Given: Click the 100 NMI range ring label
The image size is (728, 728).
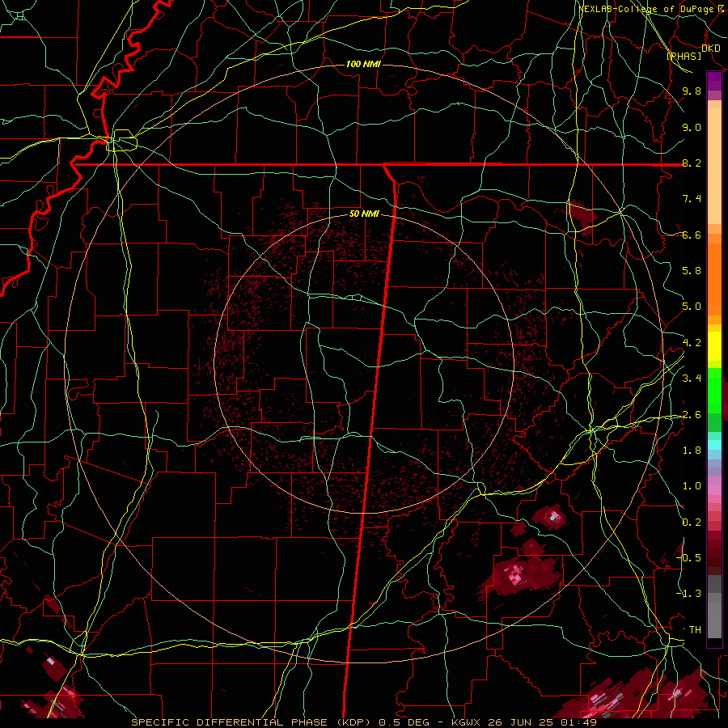Looking at the screenshot, I should coord(363,64).
